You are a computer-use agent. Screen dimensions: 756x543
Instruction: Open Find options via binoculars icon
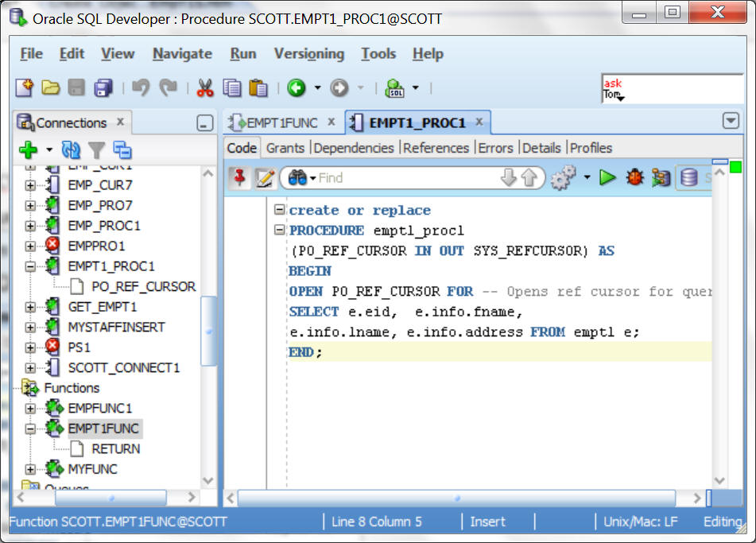297,177
